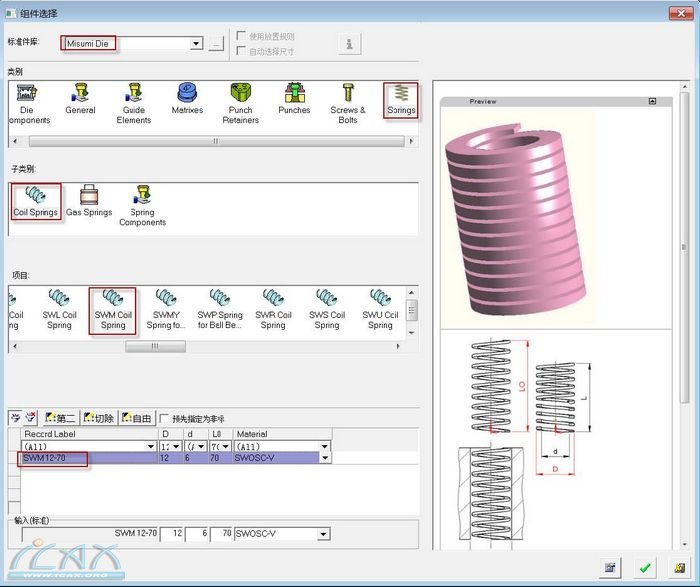Image resolution: width=700 pixels, height=587 pixels.
Task: Select the Gas Springs subcategory
Action: tap(89, 201)
